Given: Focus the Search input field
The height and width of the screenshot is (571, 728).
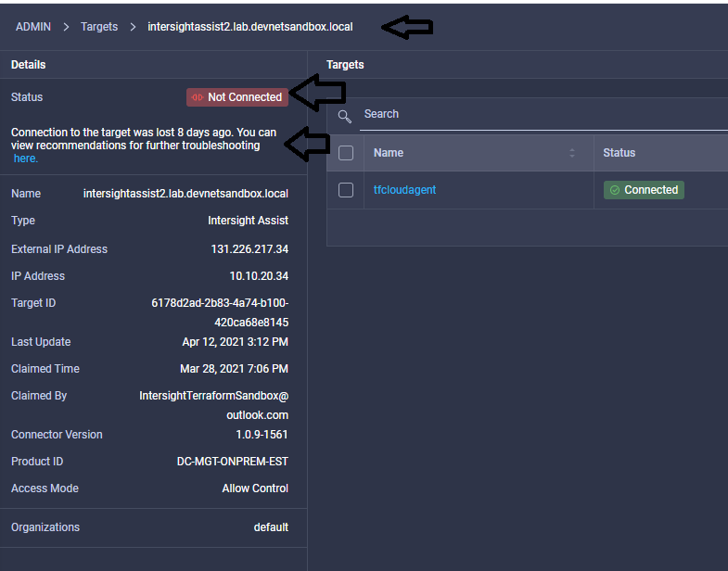Looking at the screenshot, I should pyautogui.click(x=543, y=114).
